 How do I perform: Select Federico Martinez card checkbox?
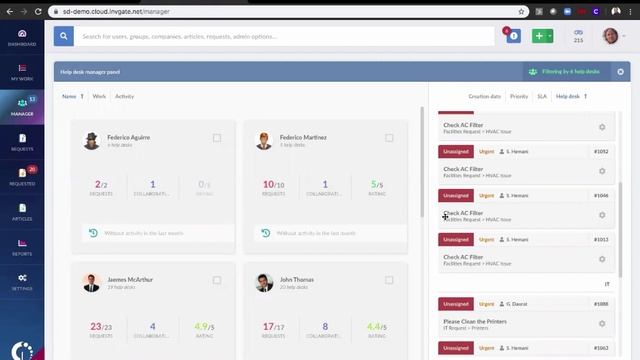(389, 138)
